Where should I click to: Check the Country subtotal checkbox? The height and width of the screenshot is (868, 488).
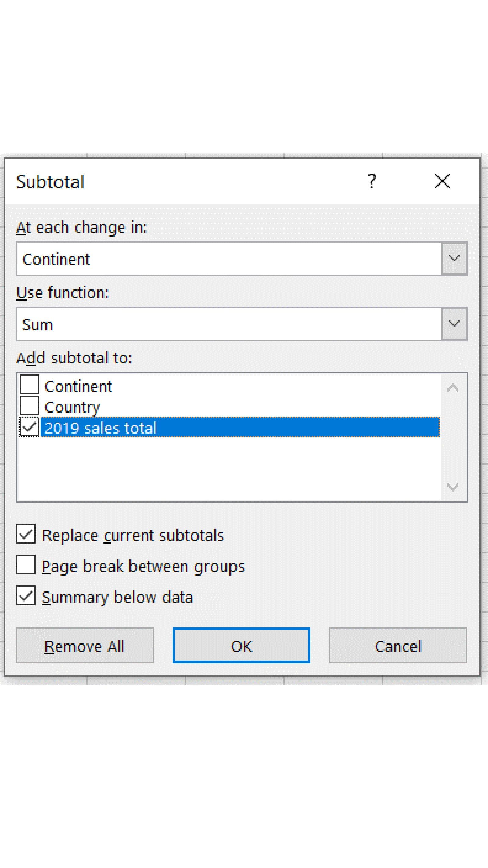(x=29, y=406)
